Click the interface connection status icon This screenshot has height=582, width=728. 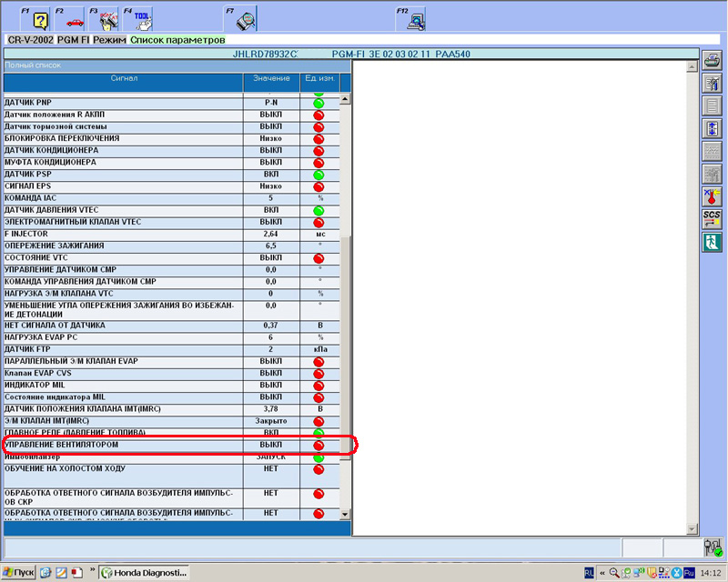coord(713,547)
